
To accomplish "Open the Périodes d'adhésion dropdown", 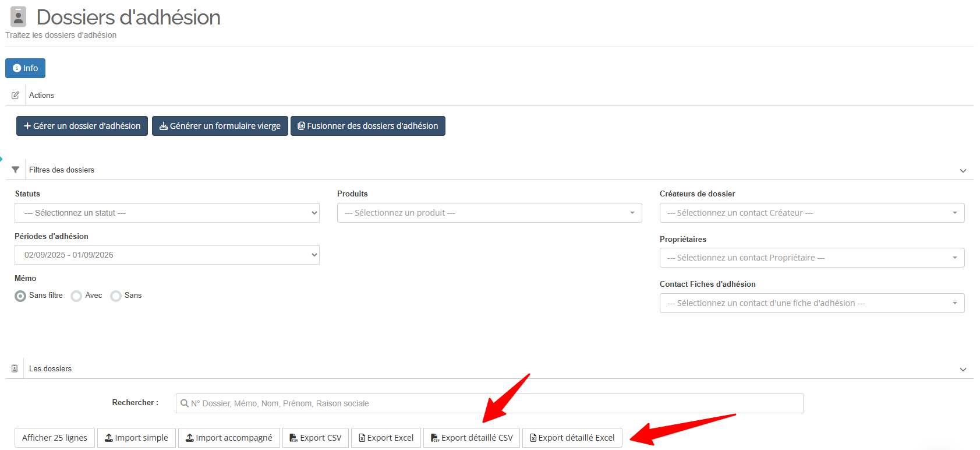I will [x=167, y=255].
